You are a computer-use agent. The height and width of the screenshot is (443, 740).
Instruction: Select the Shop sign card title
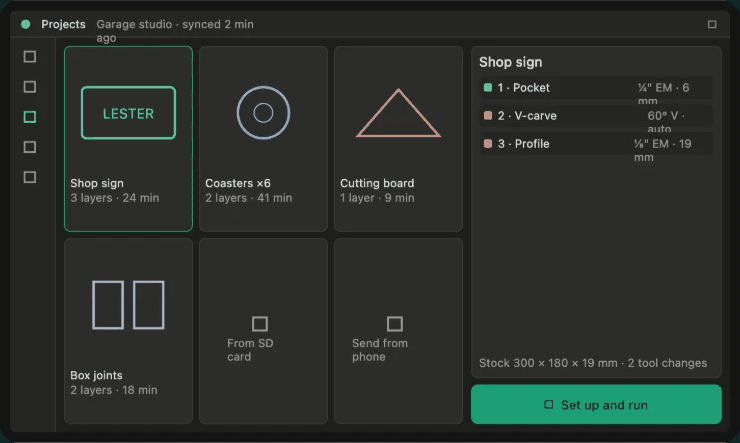(97, 183)
